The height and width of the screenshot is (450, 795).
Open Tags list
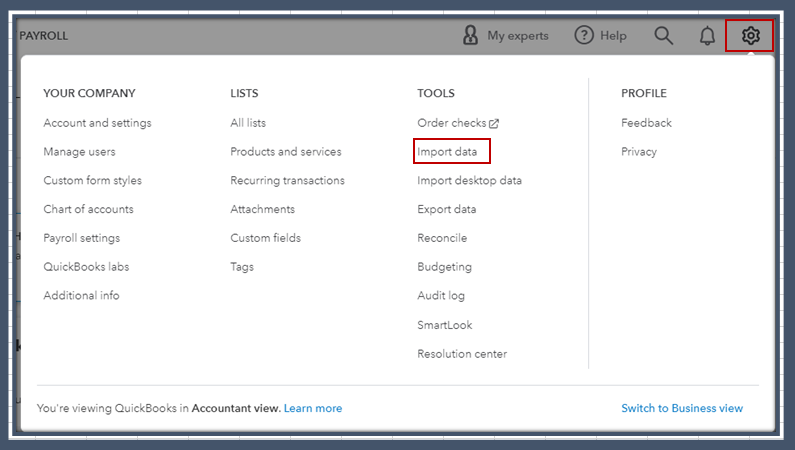tap(242, 267)
